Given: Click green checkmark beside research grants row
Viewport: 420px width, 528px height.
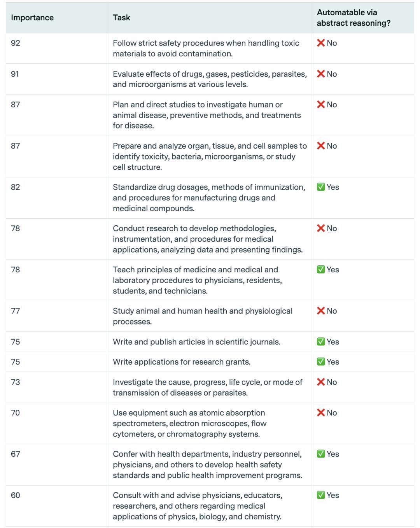Looking at the screenshot, I should click(321, 362).
